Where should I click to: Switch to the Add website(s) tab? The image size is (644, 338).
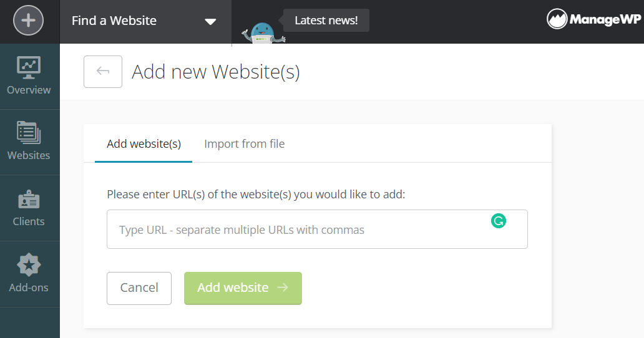click(x=144, y=144)
